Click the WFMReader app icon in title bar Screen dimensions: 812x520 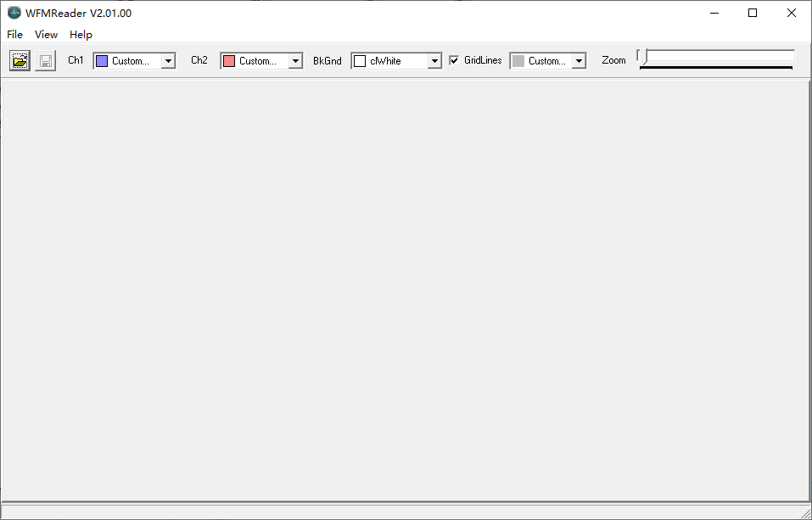click(x=14, y=13)
